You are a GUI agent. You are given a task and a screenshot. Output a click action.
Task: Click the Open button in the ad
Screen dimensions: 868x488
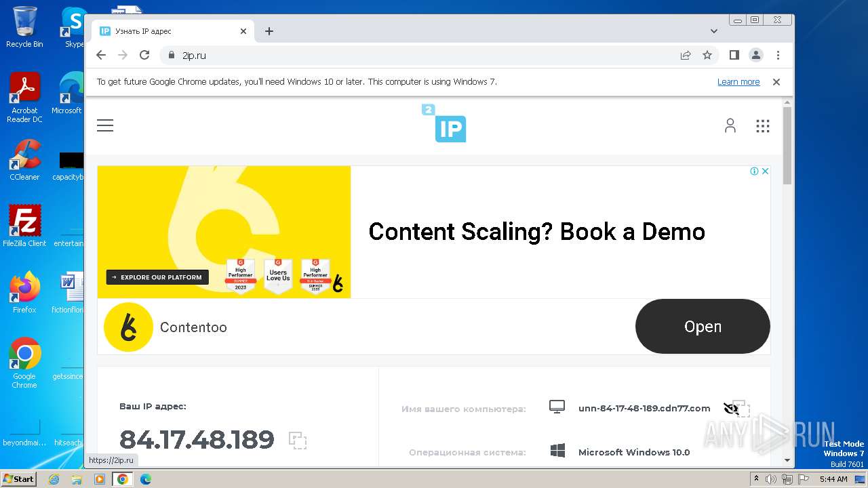[x=703, y=327]
